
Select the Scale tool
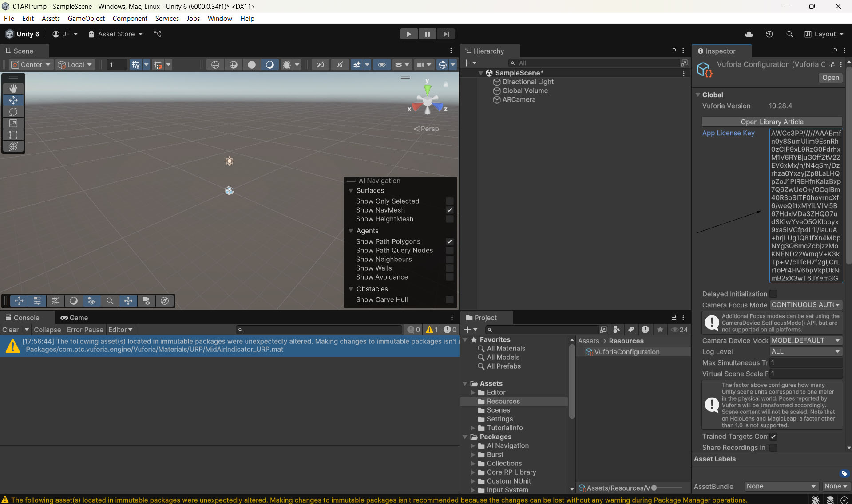tap(13, 123)
